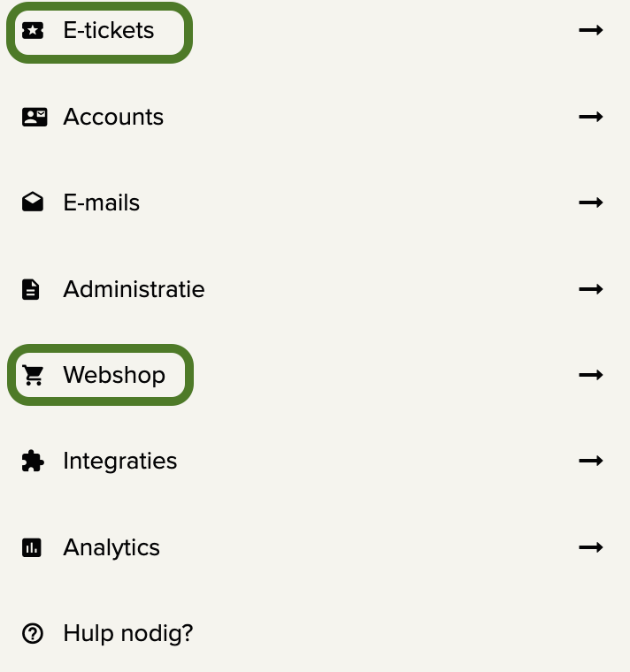Select the Webshop menu label
The width and height of the screenshot is (630, 672).
pos(114,375)
